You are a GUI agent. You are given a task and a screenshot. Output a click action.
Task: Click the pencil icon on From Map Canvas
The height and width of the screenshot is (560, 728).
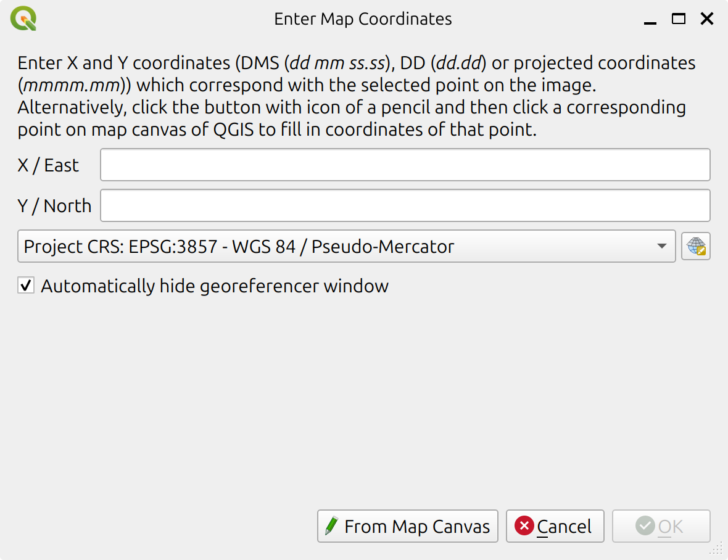(x=333, y=526)
